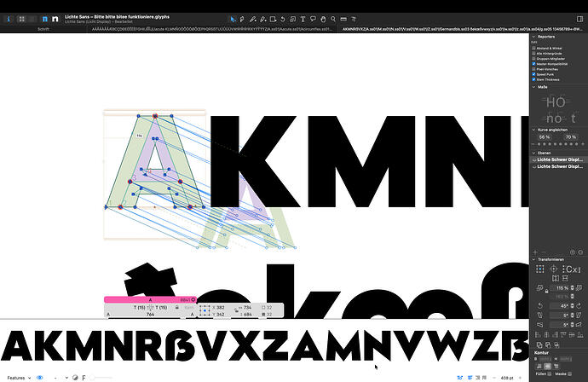Viewport: 588px width, 382px height.
Task: Click the plus button to add layer
Action: click(535, 252)
